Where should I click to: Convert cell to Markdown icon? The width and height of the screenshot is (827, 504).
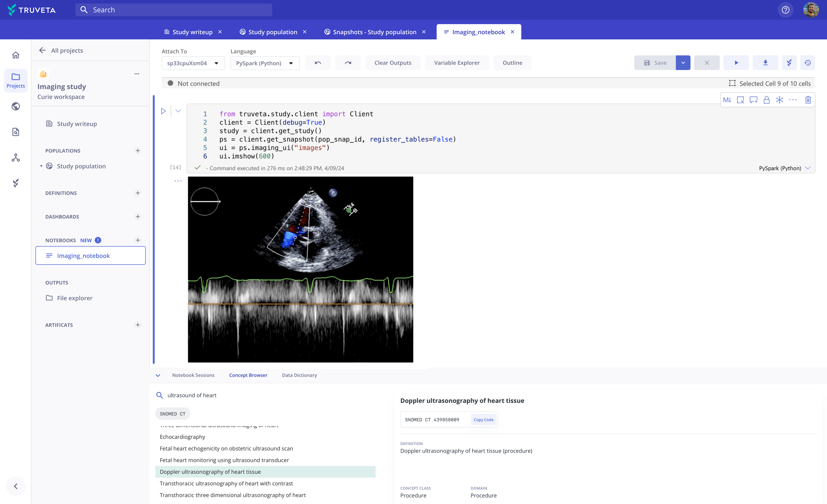point(727,100)
